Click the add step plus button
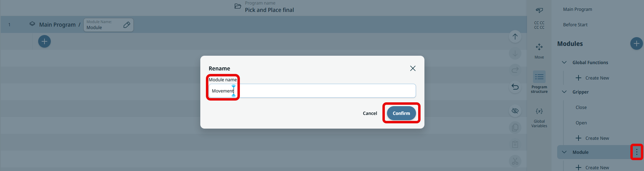Viewport: 644px width, 171px height. tap(44, 41)
